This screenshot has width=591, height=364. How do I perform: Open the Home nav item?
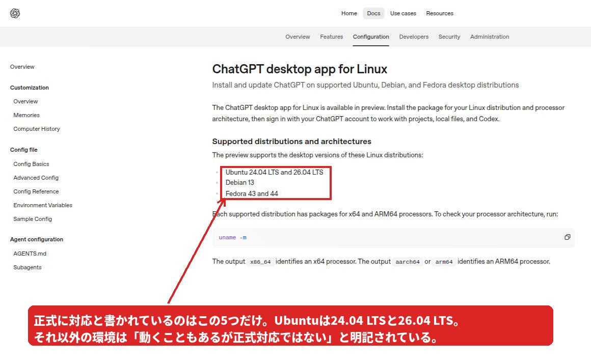tap(349, 13)
